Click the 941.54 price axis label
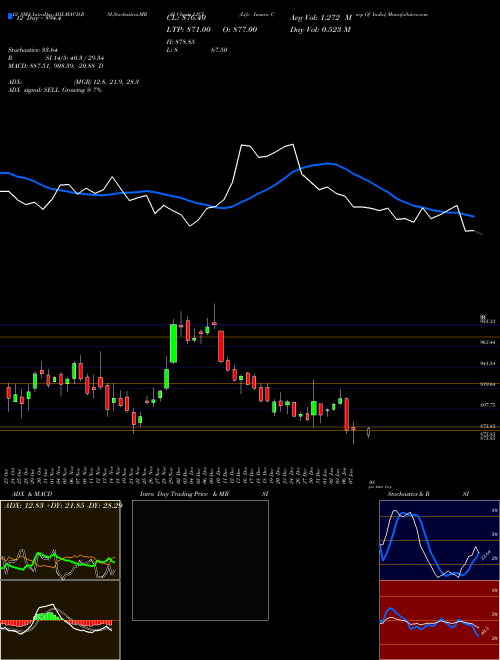 (x=489, y=363)
